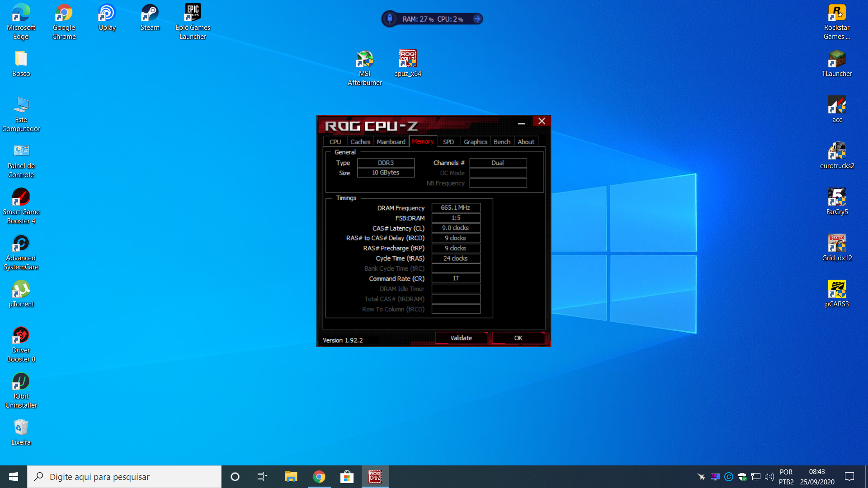Viewport: 868px width, 488px height.
Task: Click the POR PTB2 language indicator
Action: (x=786, y=477)
